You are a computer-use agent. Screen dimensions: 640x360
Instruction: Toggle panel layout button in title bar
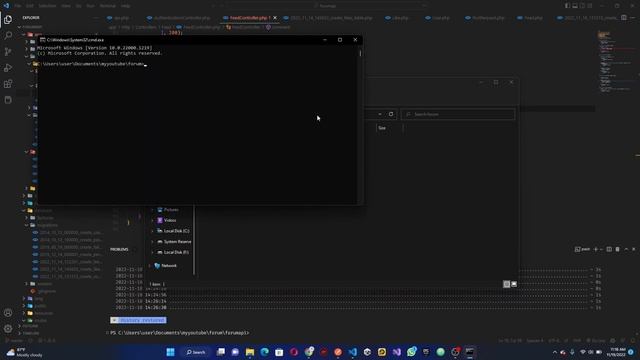(575, 6)
